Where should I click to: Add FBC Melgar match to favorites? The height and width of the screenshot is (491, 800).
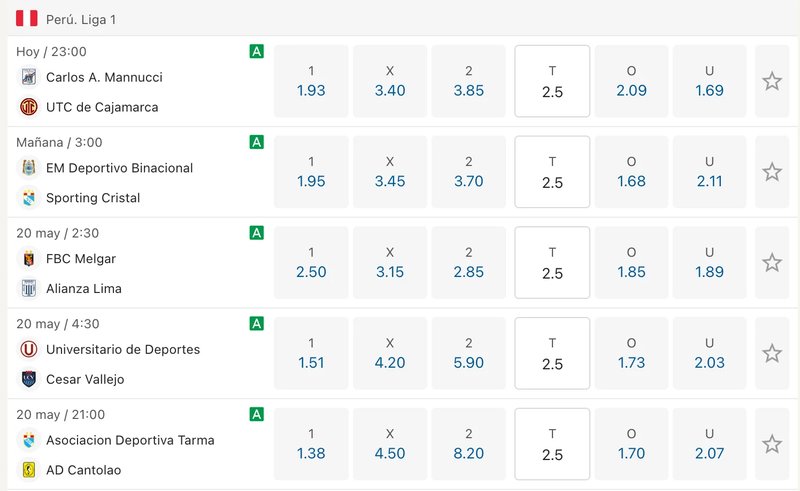coord(772,263)
